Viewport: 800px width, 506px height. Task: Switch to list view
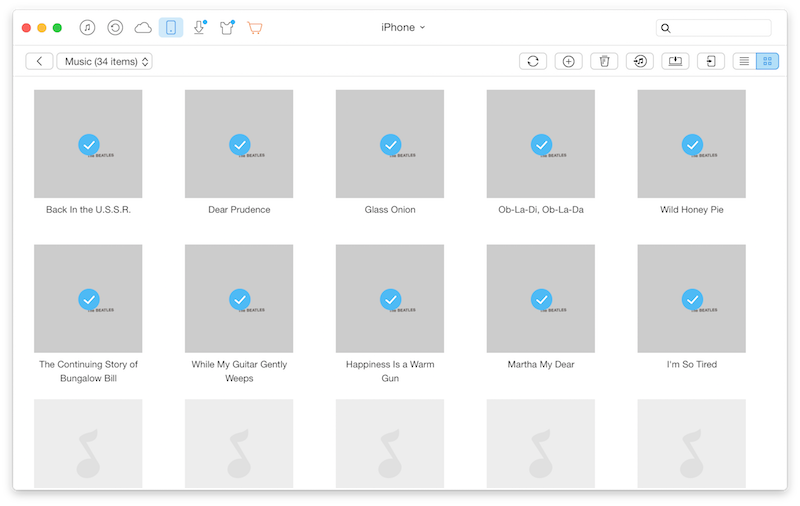coord(744,61)
